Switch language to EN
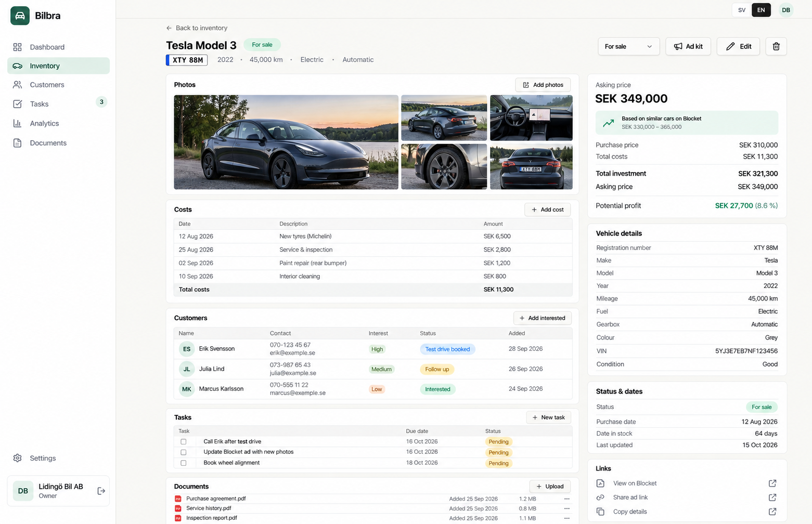This screenshot has height=524, width=812. point(761,10)
